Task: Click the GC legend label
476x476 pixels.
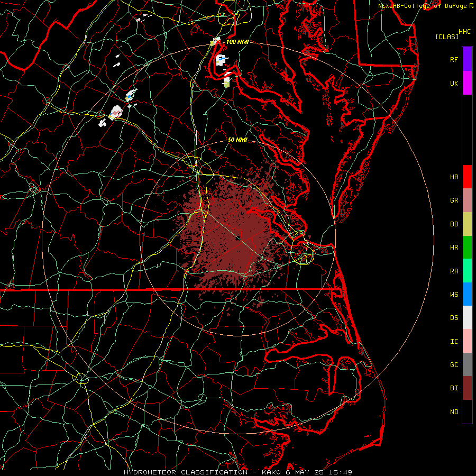Action: (454, 365)
